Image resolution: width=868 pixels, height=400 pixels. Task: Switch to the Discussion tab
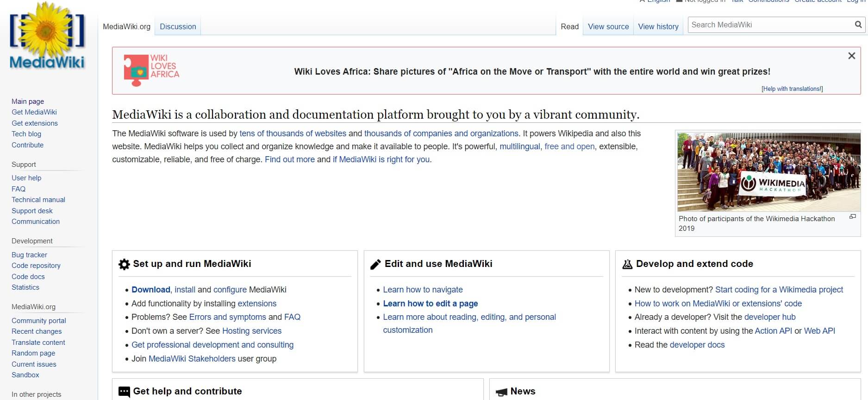(178, 26)
